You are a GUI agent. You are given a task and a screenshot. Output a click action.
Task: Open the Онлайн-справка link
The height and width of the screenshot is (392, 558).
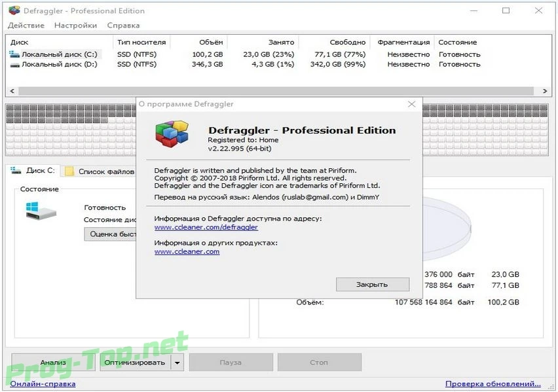[43, 383]
